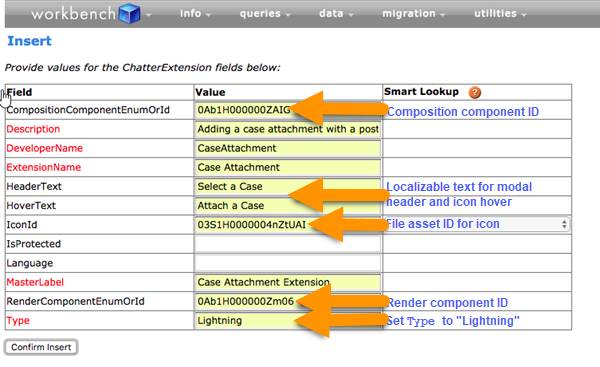
Task: Click the 'IconId' field label
Action: [x=22, y=225]
